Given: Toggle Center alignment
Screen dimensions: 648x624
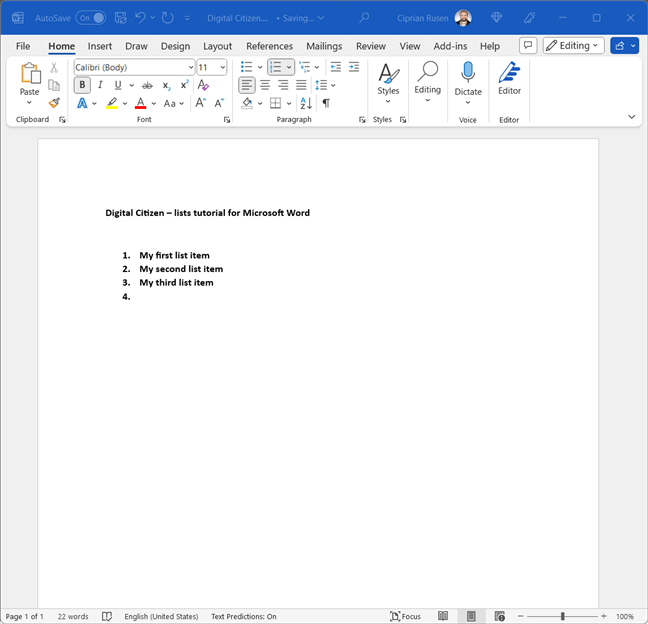Looking at the screenshot, I should coord(265,85).
